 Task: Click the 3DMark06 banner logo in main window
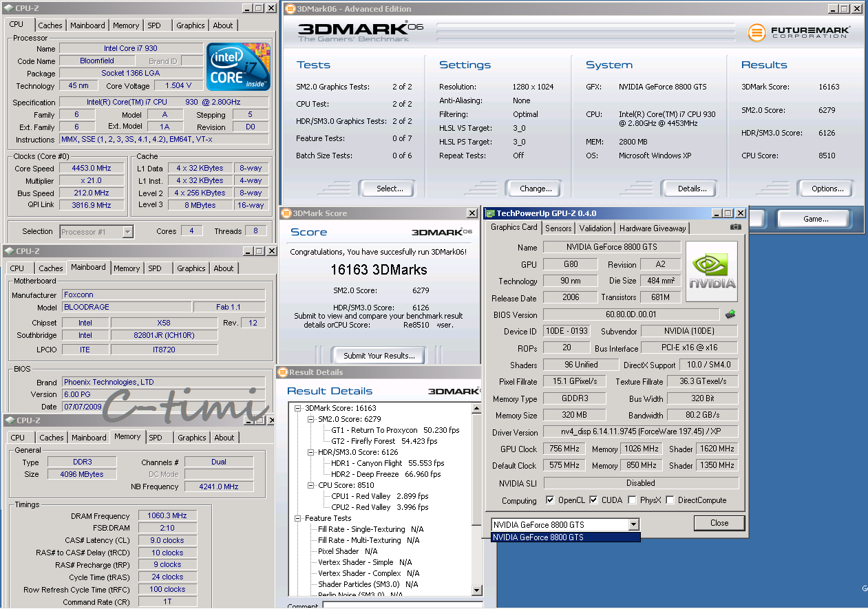pos(360,32)
